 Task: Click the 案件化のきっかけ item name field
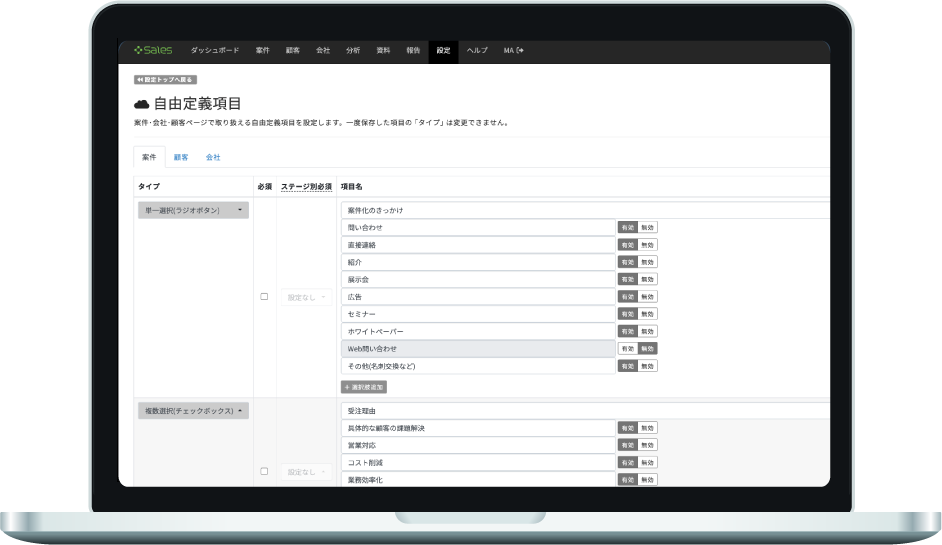585,210
